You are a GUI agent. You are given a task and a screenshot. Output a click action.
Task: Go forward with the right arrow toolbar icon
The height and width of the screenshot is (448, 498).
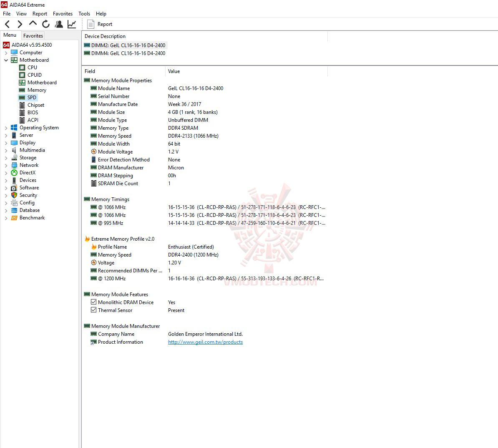20,24
